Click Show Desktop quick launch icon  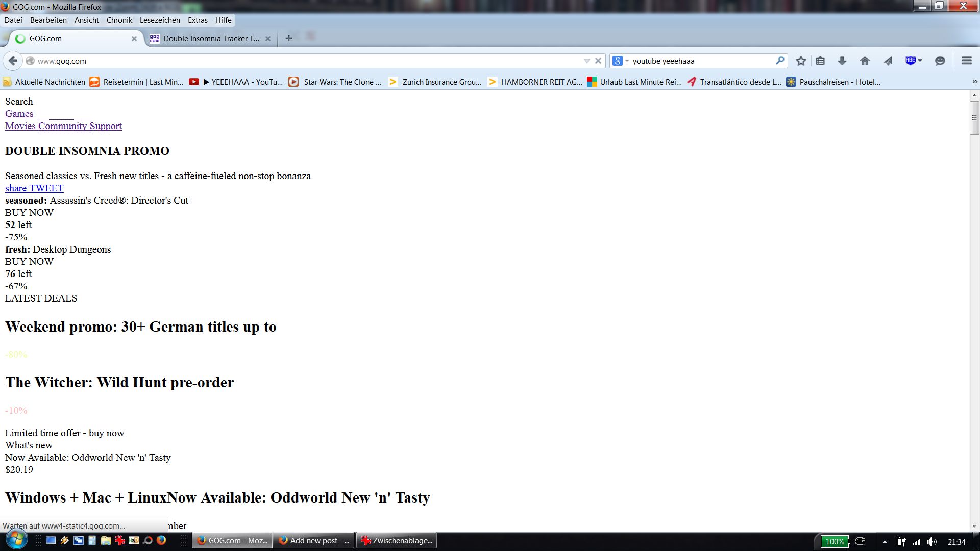pyautogui.click(x=51, y=541)
